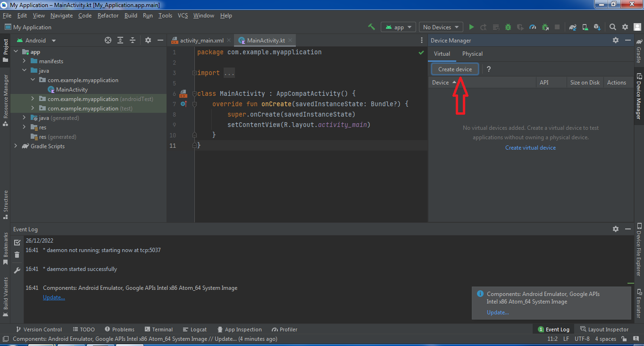The height and width of the screenshot is (346, 644).
Task: Switch to the Physical devices tab
Action: pyautogui.click(x=472, y=54)
